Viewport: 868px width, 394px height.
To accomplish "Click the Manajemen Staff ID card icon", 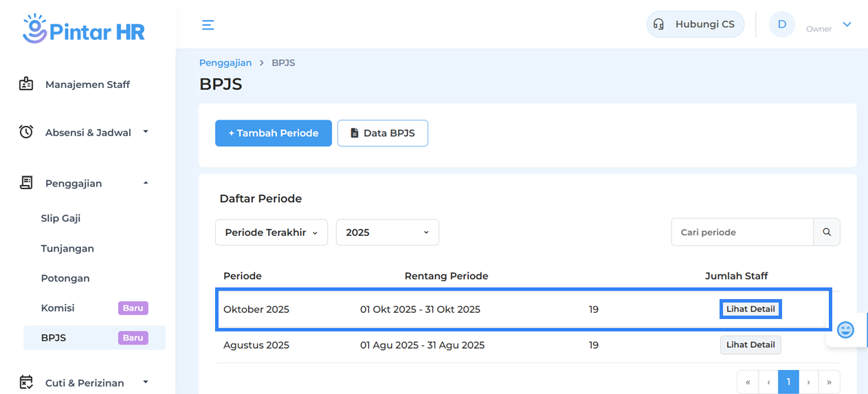I will [26, 85].
